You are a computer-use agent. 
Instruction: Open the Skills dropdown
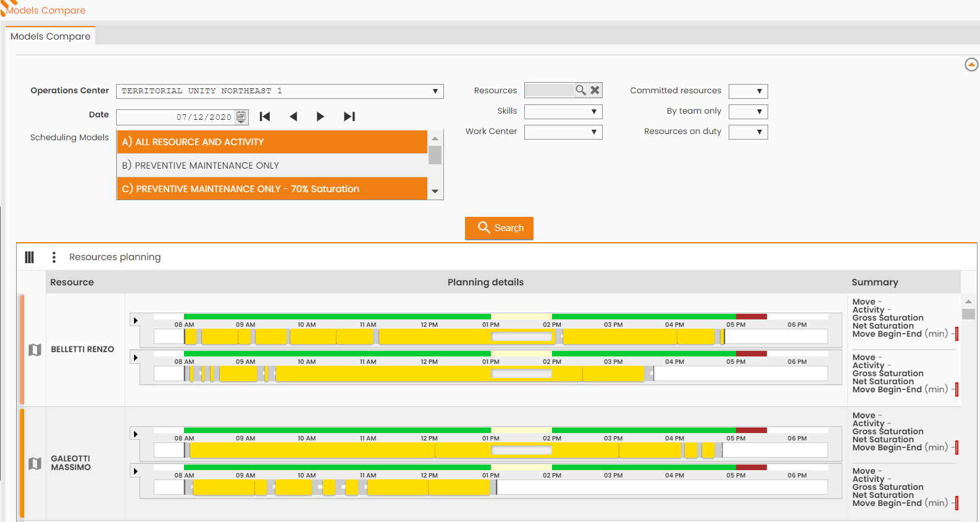click(563, 112)
